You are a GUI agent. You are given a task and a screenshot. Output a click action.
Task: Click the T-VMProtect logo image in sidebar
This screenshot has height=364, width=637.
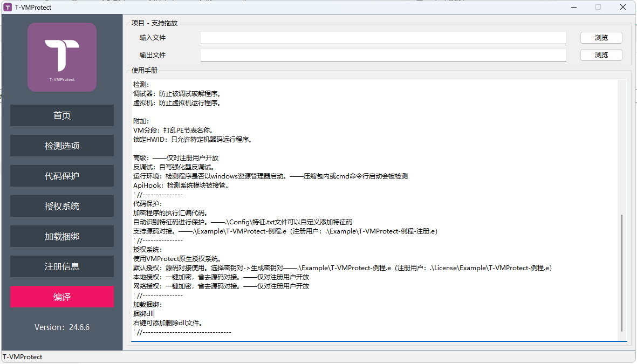pos(61,57)
